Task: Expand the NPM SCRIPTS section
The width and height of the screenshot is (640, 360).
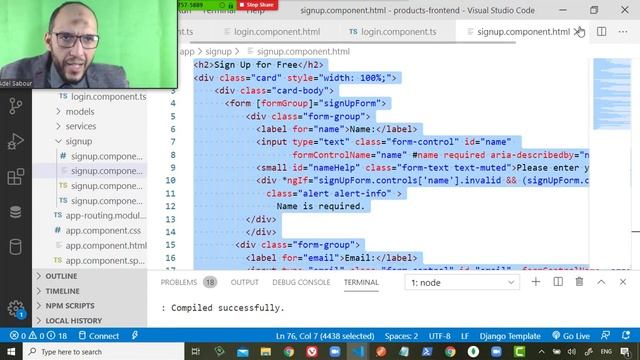Action: [x=70, y=306]
